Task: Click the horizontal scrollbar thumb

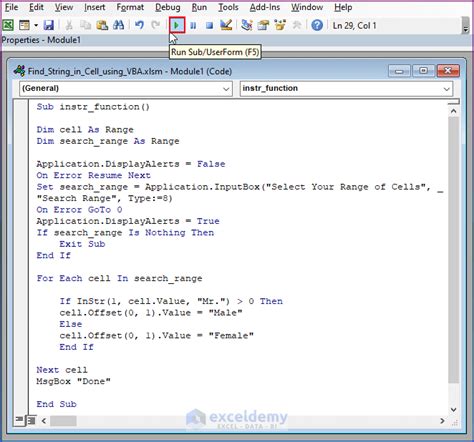Action: click(63, 421)
